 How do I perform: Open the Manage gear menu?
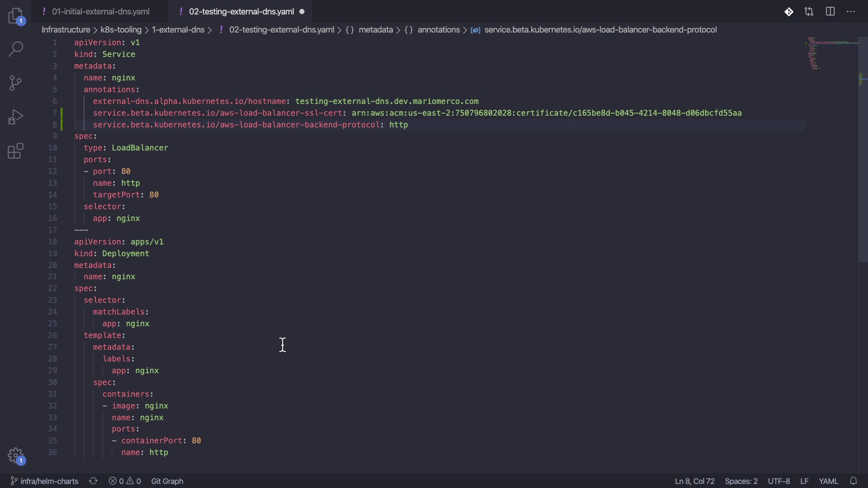tap(16, 455)
